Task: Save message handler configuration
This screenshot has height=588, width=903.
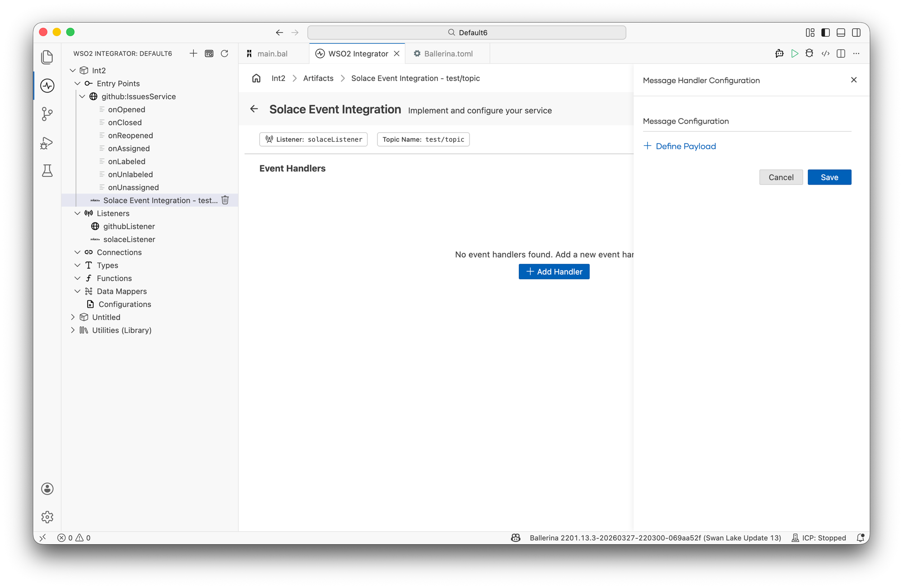Action: tap(829, 177)
